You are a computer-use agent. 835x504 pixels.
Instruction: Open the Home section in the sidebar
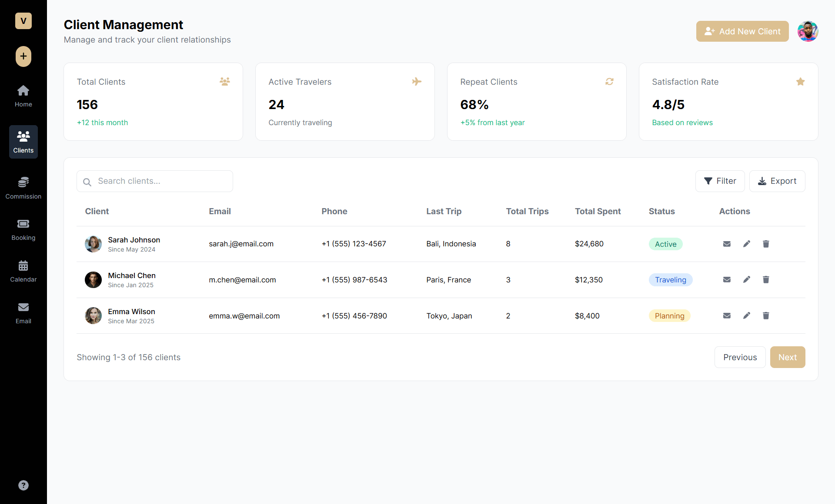coord(23,96)
